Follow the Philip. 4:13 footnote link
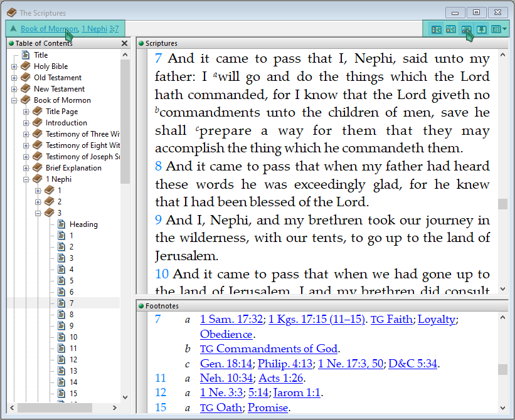This screenshot has width=515, height=420. click(x=285, y=363)
